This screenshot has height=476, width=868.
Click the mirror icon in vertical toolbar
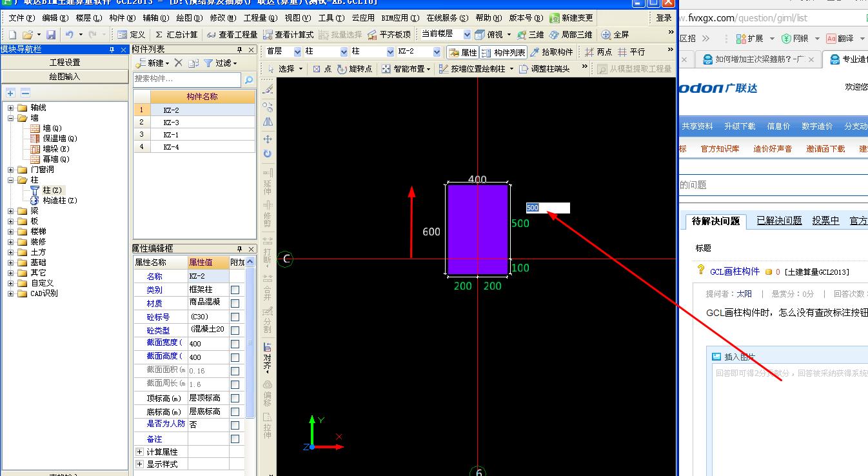point(268,122)
